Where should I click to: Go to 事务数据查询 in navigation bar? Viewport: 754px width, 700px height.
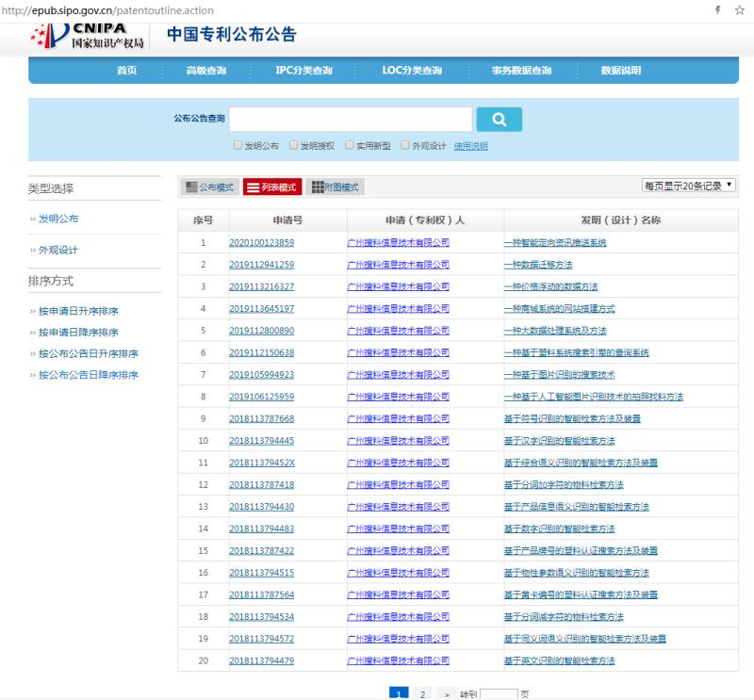coord(521,71)
